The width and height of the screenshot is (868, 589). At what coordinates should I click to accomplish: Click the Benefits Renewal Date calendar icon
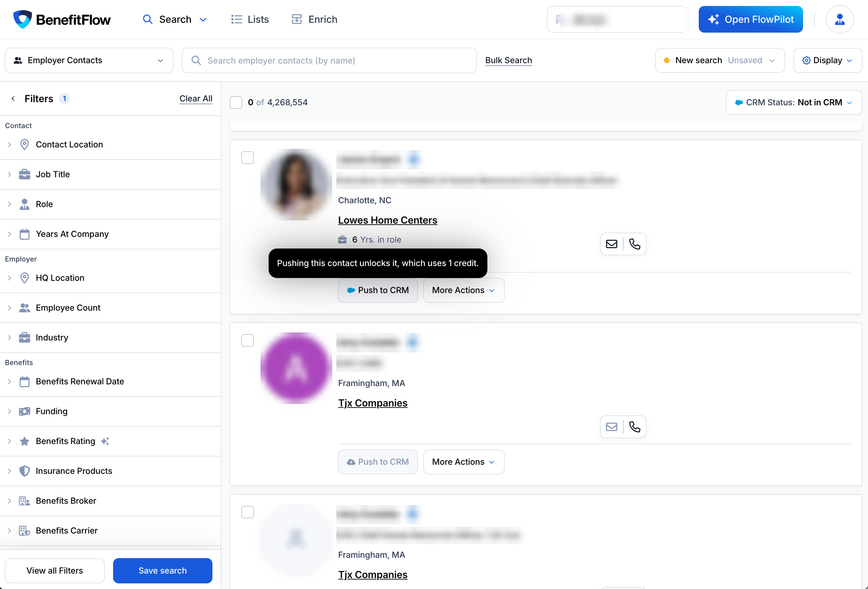(25, 382)
